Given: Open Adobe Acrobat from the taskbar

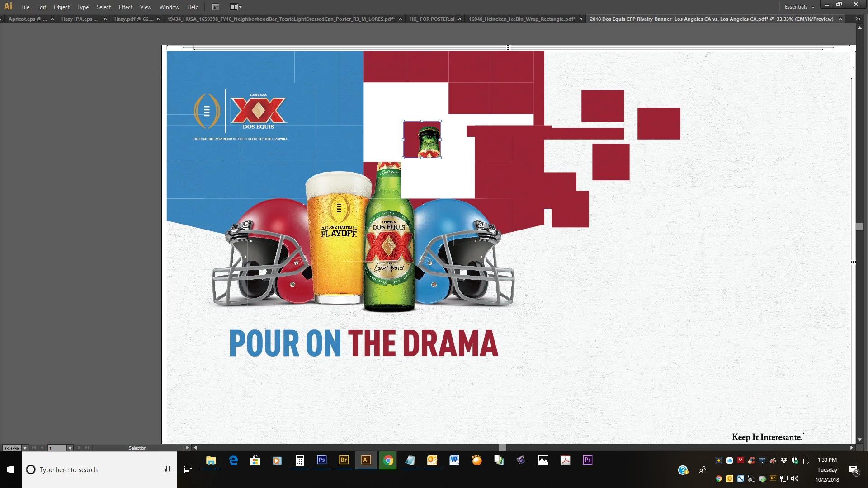Looking at the screenshot, I should (565, 460).
